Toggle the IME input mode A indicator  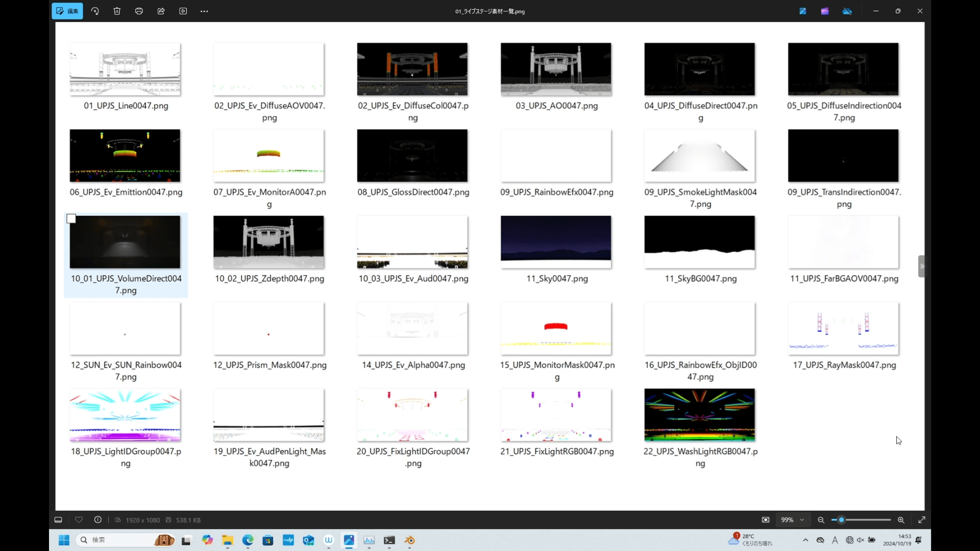click(x=835, y=540)
